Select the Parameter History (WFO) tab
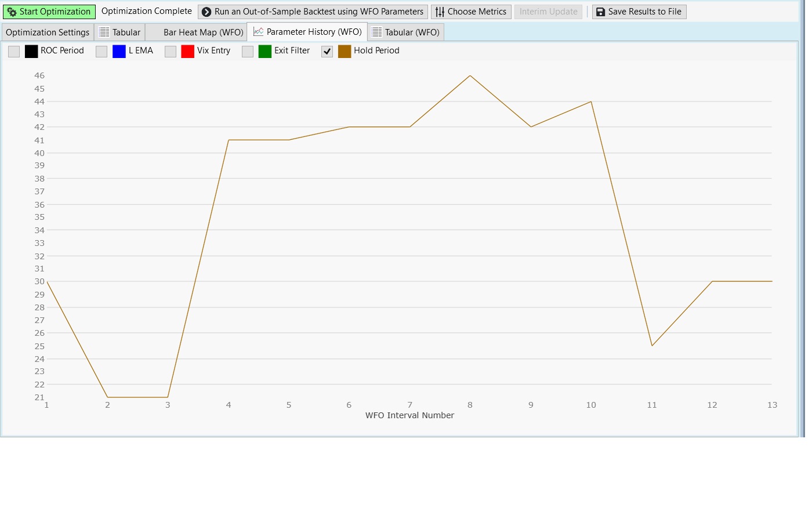This screenshot has height=511, width=812. coord(307,32)
